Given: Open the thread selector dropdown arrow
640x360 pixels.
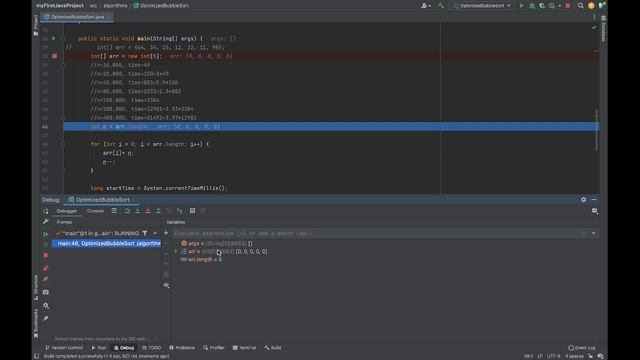Looking at the screenshot, I should 155,233.
